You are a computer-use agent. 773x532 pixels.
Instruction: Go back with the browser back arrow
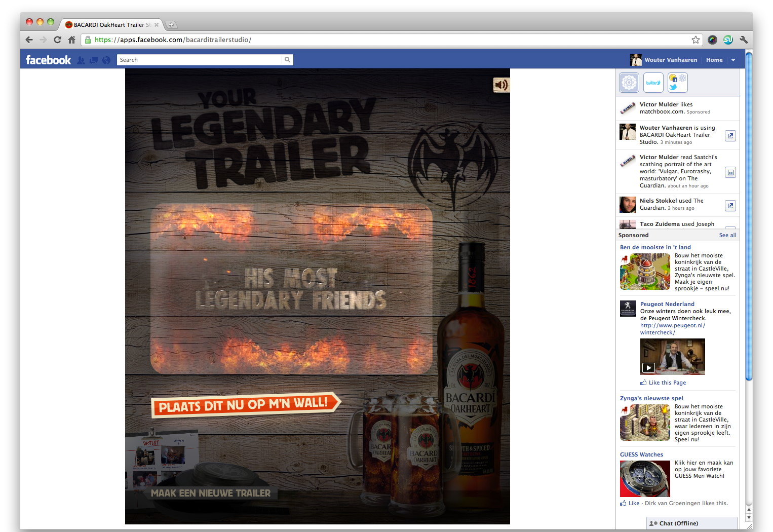pos(29,40)
